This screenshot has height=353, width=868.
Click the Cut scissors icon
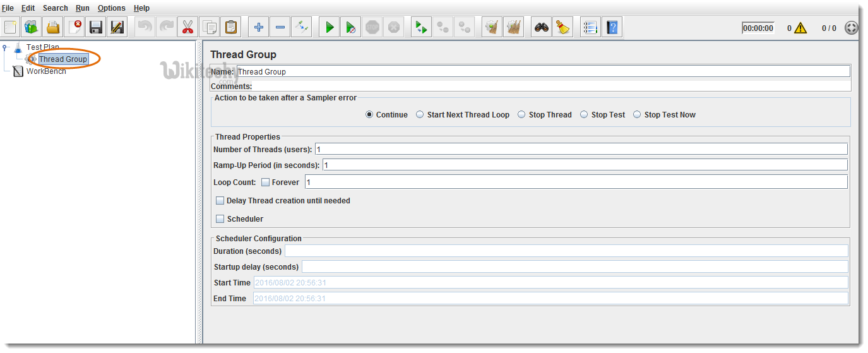[187, 27]
